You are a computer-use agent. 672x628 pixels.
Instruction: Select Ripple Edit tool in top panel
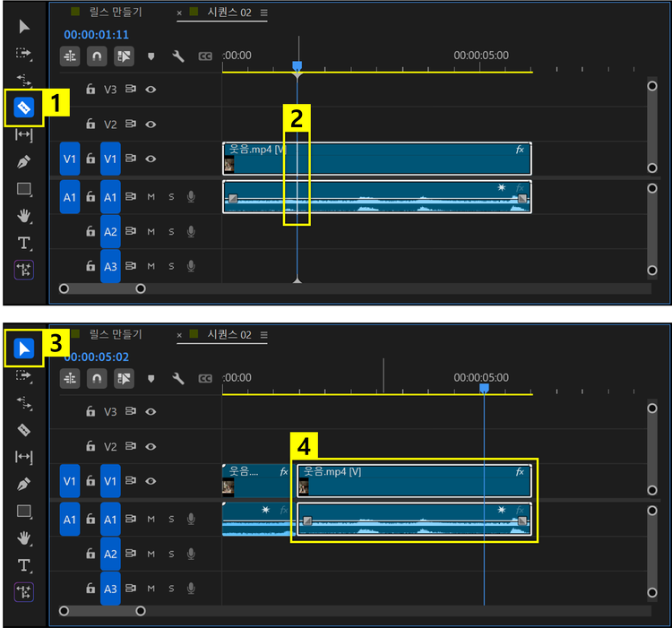pyautogui.click(x=24, y=80)
